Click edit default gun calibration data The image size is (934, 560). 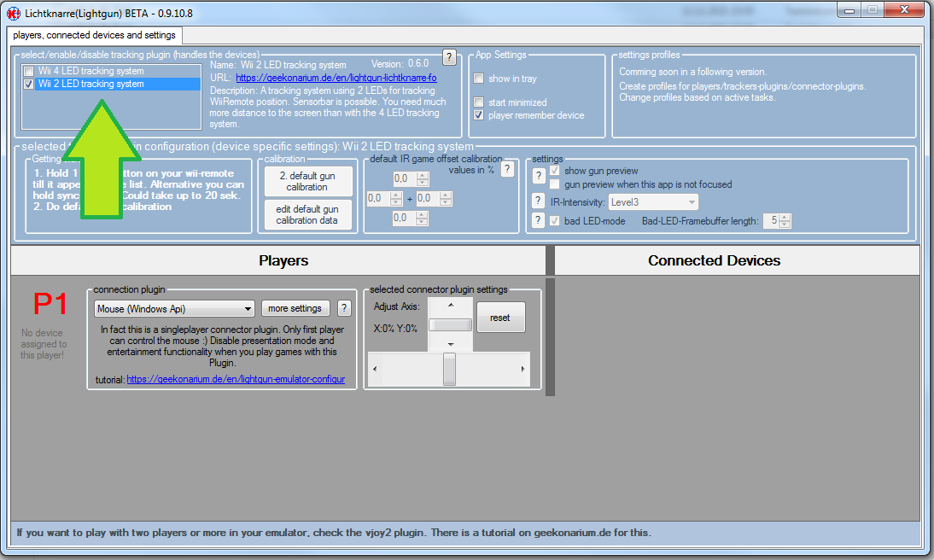click(307, 214)
